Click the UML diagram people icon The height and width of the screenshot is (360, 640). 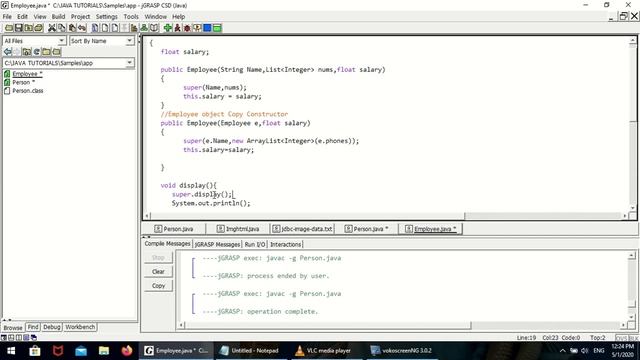144,28
